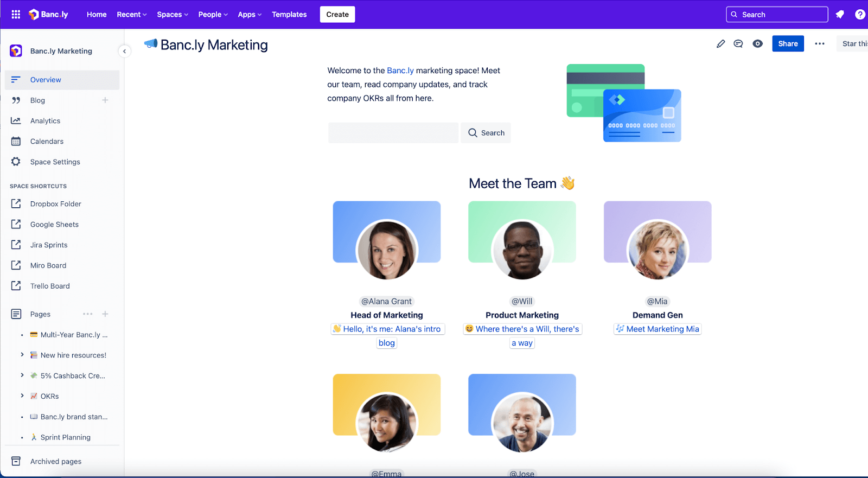Click the Banc.ly logo in top bar
The image size is (868, 478).
48,15
